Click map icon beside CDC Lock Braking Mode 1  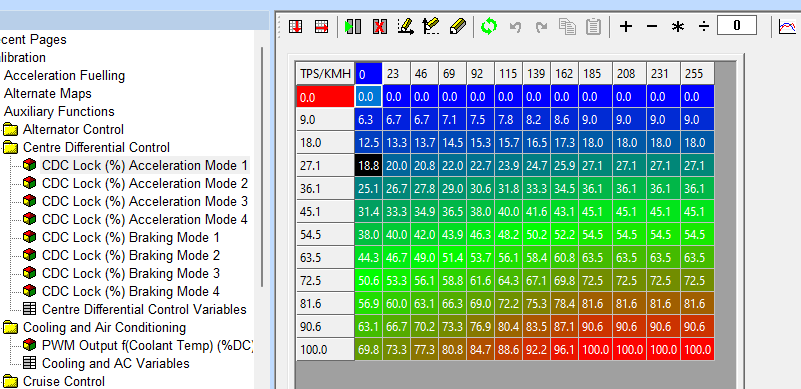(30, 238)
